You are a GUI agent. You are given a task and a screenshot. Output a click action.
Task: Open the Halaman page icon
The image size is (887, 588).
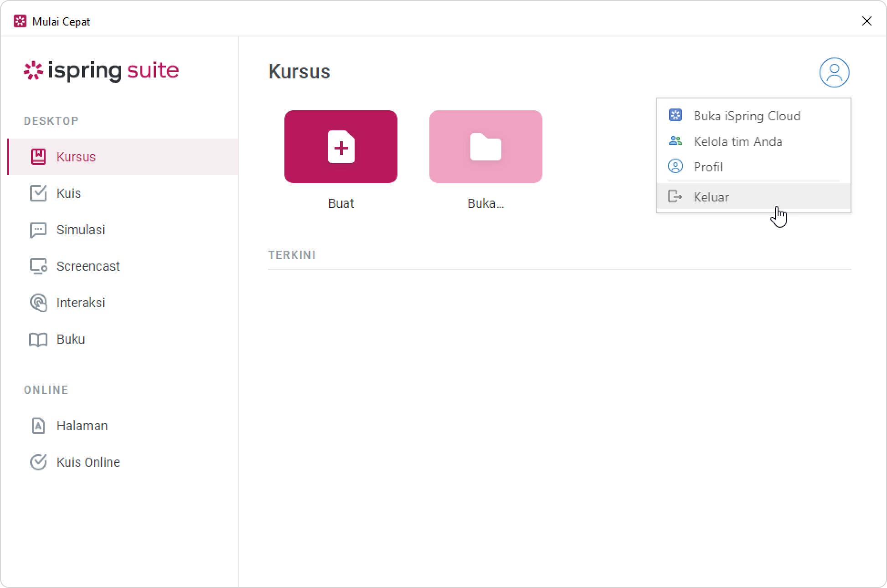(38, 426)
